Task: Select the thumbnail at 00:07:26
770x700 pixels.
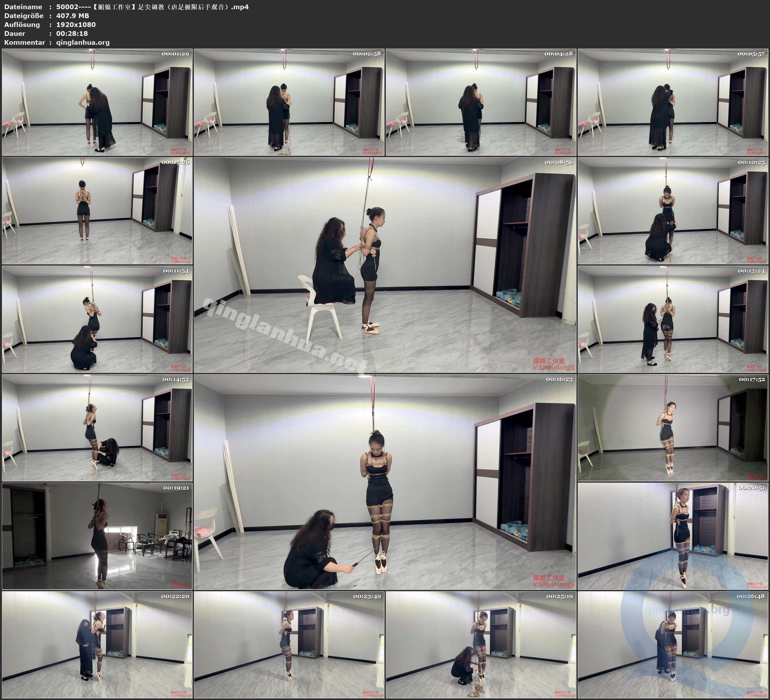Action: pyautogui.click(x=97, y=210)
